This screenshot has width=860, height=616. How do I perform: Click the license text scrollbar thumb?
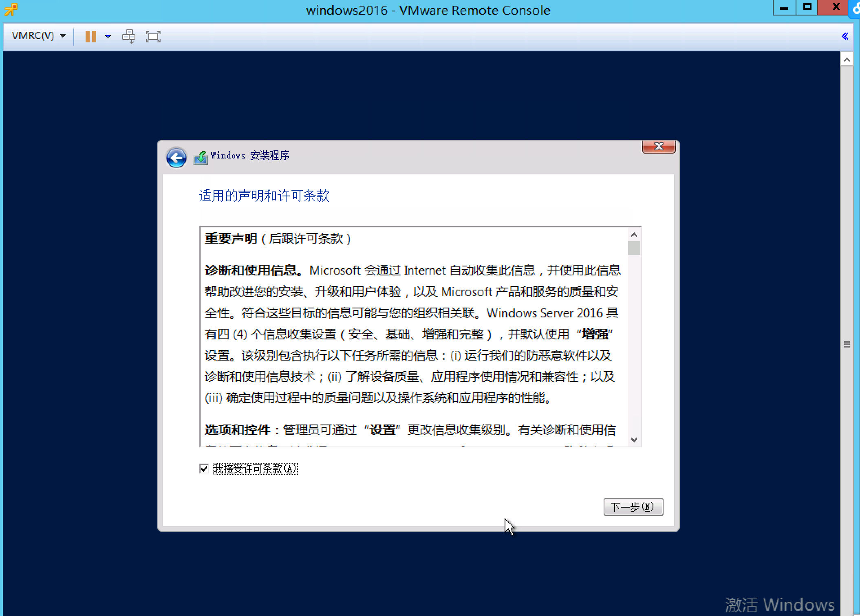[634, 248]
